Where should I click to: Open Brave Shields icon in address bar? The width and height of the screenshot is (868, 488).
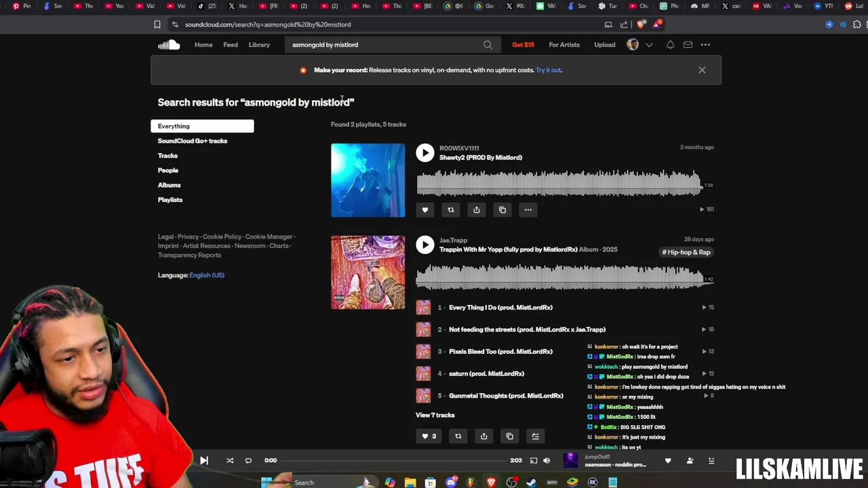pyautogui.click(x=641, y=24)
